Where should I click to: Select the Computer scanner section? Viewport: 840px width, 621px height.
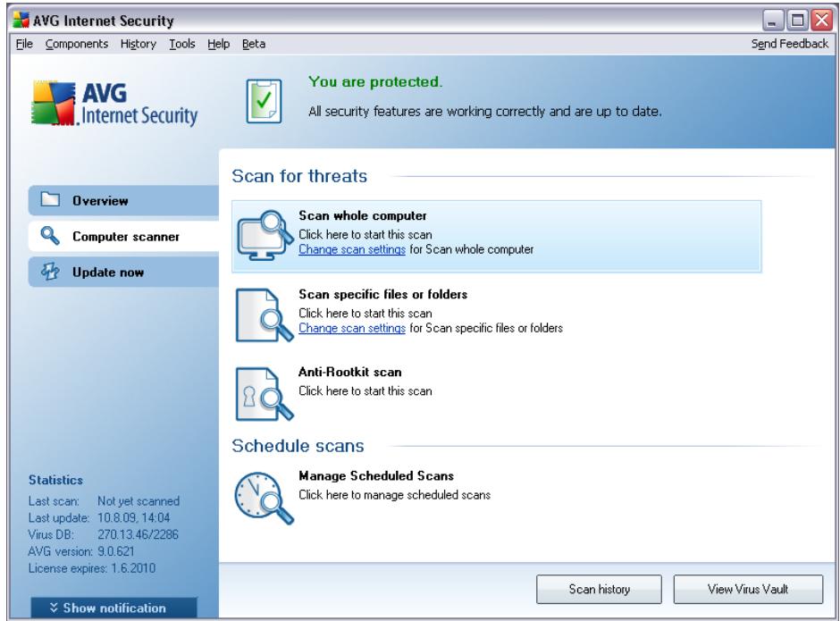123,236
